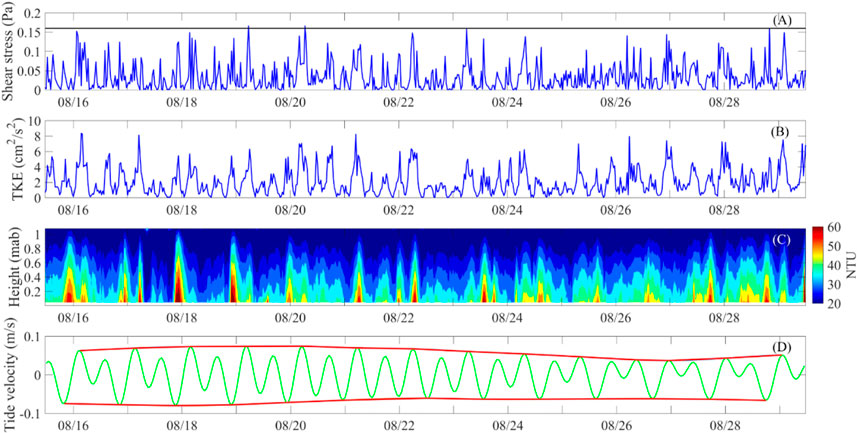This screenshot has height=434, width=858.
Task: Click the NTU colorbar label
Action: click(850, 264)
